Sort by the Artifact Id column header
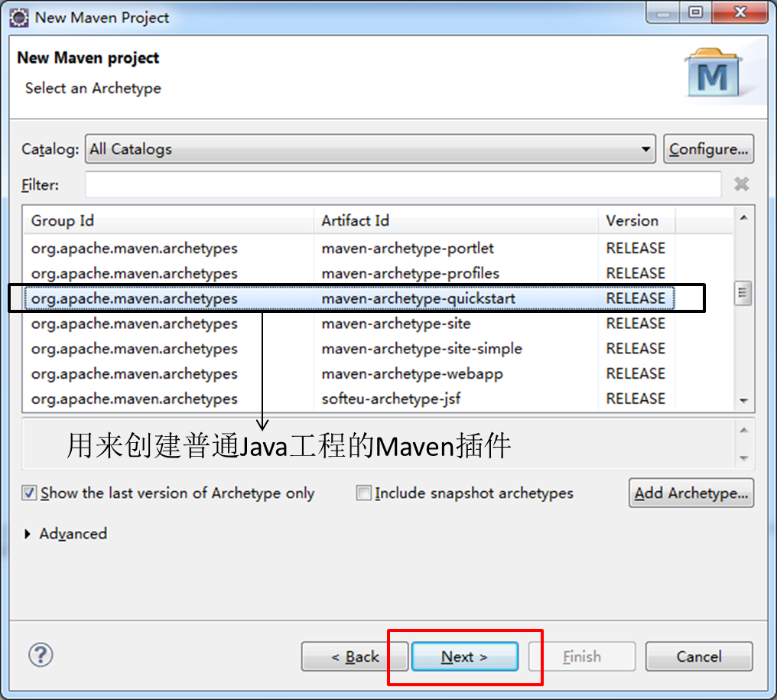 click(x=455, y=220)
